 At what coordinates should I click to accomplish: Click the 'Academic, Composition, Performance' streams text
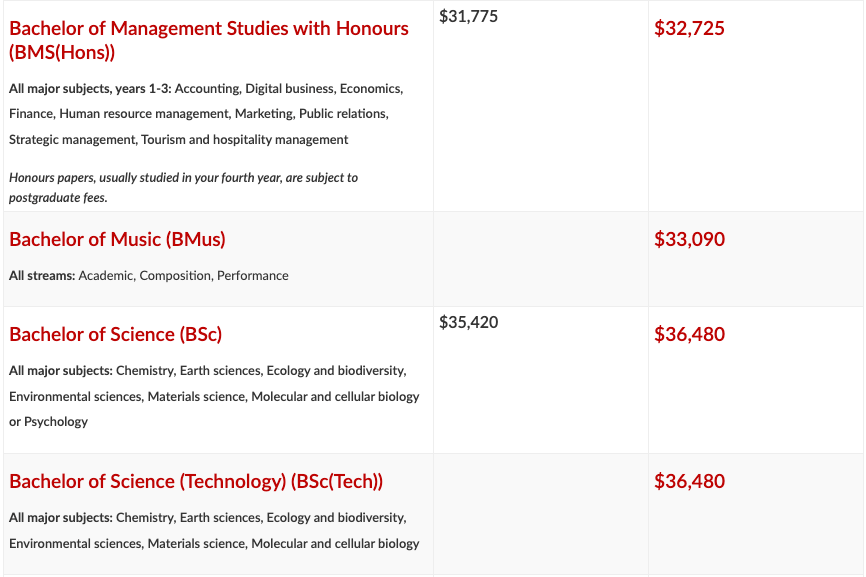pos(183,275)
